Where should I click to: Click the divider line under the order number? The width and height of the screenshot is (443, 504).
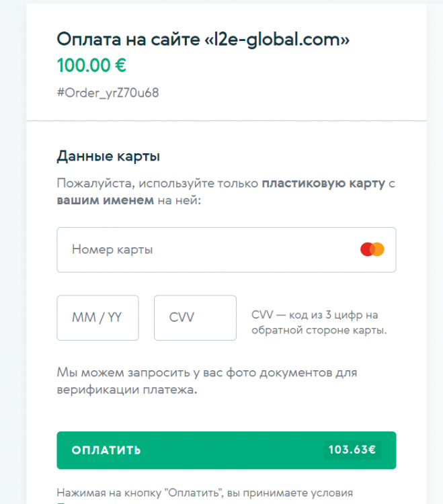(x=227, y=121)
